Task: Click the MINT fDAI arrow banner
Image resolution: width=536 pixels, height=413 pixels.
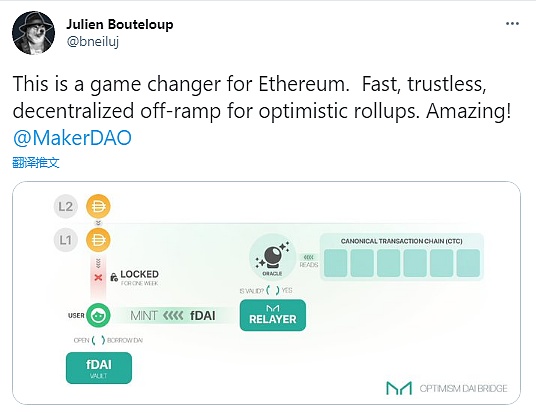Action: click(x=173, y=315)
